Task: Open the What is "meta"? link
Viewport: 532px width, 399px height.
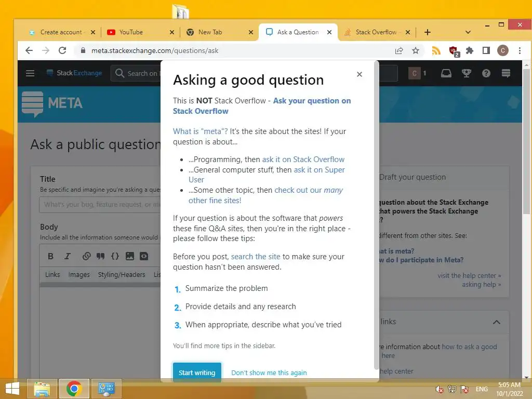Action: pyautogui.click(x=200, y=131)
